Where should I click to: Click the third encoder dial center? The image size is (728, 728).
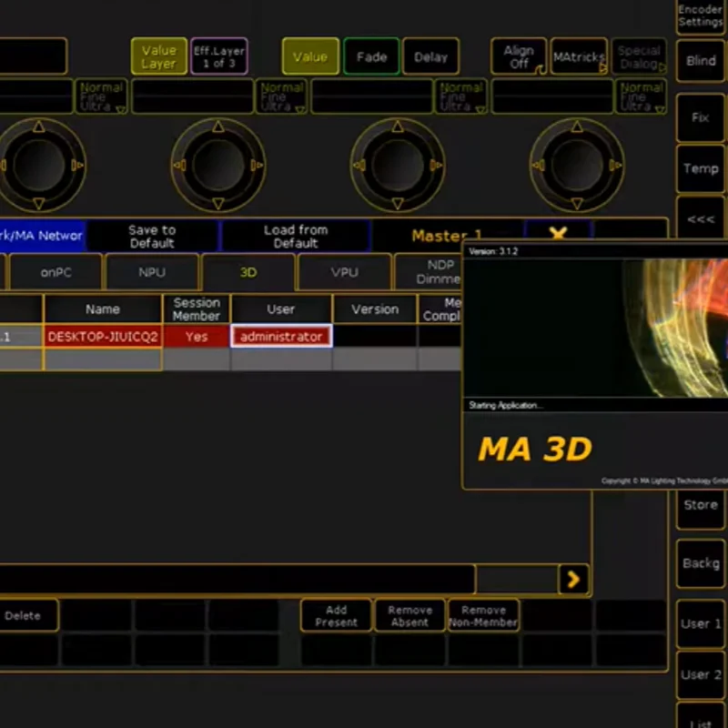tap(398, 165)
